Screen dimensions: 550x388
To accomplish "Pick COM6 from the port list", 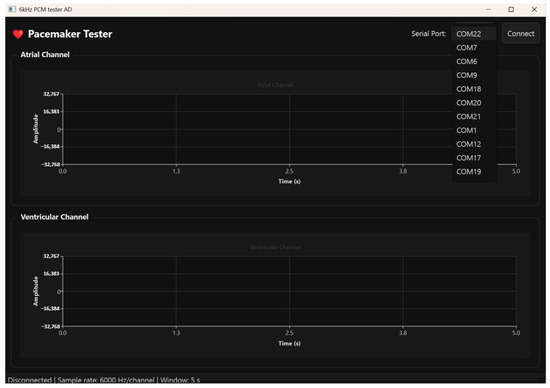I will 475,61.
